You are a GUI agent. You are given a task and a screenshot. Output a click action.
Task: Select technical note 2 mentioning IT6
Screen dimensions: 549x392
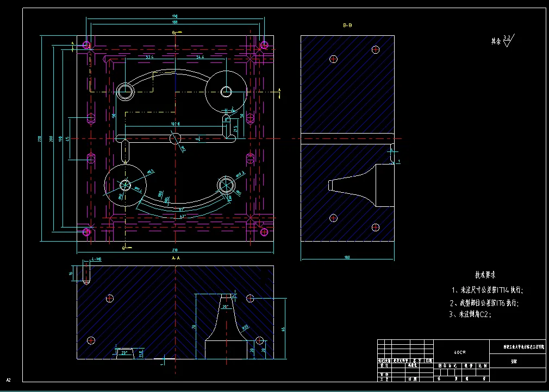pyautogui.click(x=484, y=303)
